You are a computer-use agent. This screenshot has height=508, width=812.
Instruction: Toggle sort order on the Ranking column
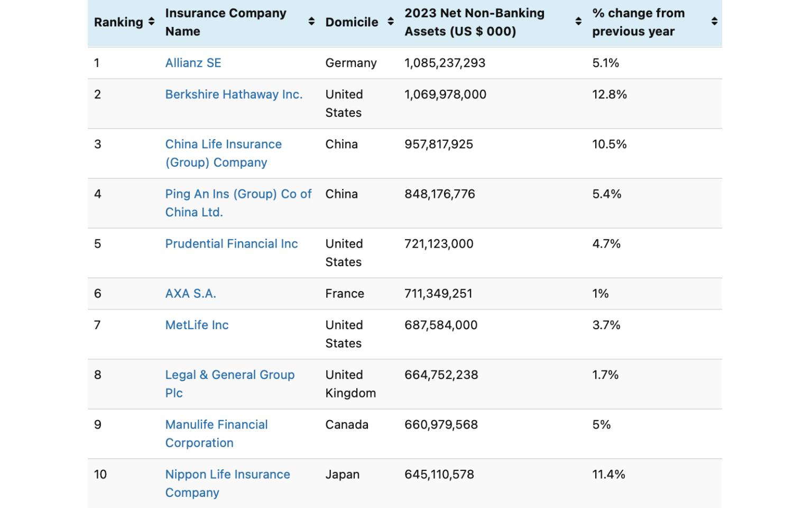pos(152,22)
